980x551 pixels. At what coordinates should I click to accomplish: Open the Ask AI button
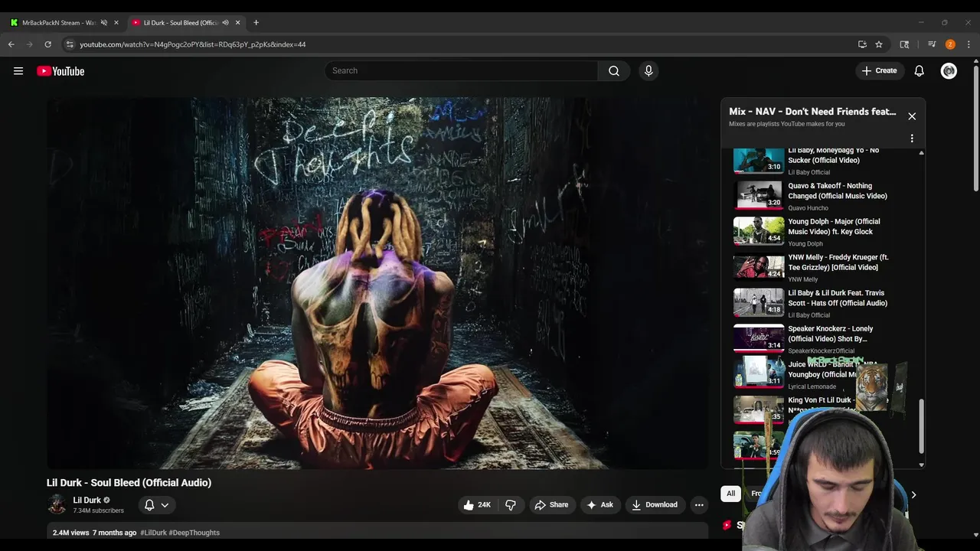coord(599,504)
